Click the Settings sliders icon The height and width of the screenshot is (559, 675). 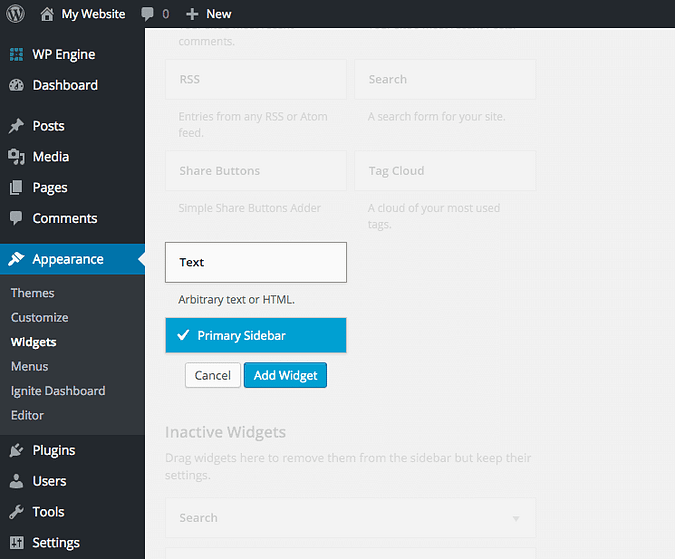coord(16,543)
